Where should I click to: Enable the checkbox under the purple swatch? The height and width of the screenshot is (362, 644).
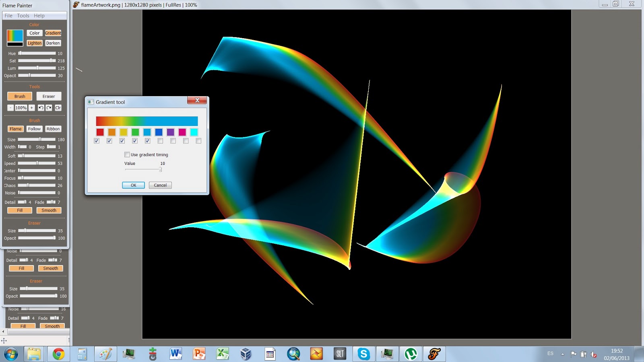pyautogui.click(x=173, y=141)
